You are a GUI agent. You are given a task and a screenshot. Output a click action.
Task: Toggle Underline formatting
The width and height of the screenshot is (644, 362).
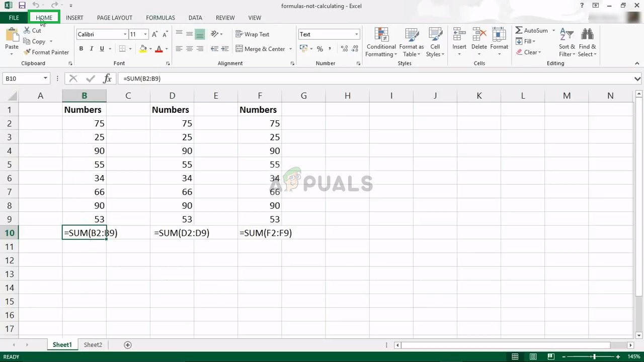pyautogui.click(x=102, y=49)
